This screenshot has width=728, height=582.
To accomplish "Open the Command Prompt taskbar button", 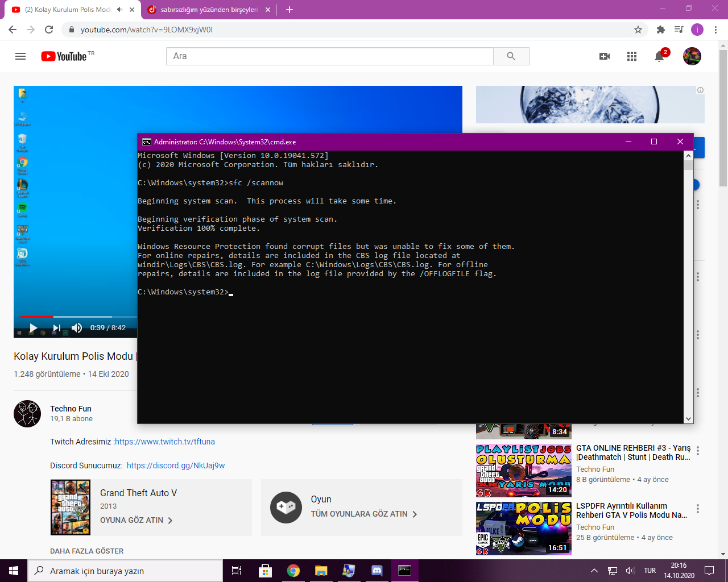I will [x=404, y=571].
